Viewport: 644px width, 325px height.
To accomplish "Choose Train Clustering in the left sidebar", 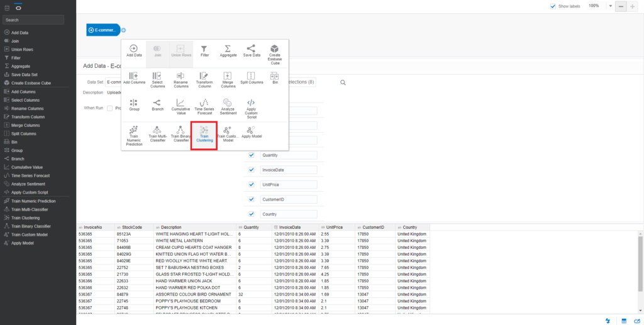I will 25,218.
